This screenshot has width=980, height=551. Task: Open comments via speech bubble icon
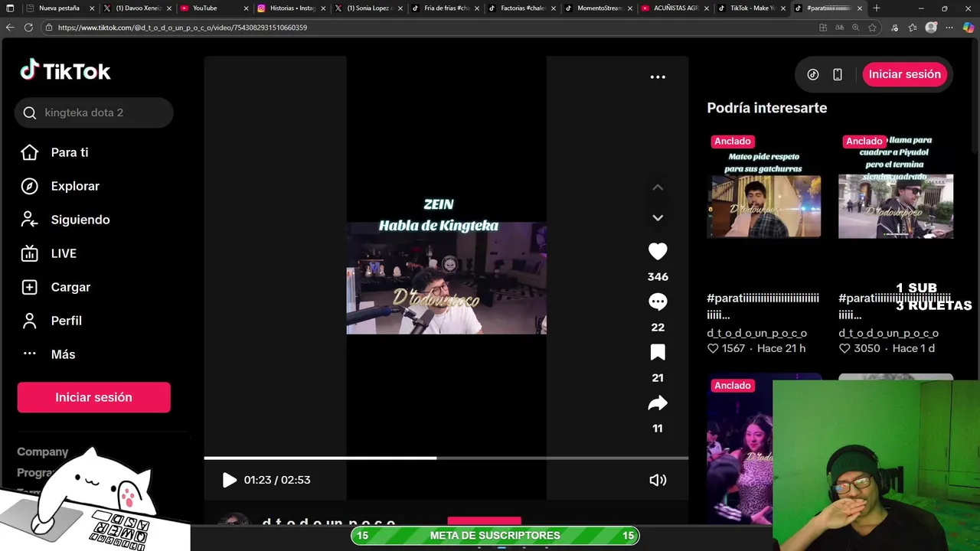click(x=658, y=302)
